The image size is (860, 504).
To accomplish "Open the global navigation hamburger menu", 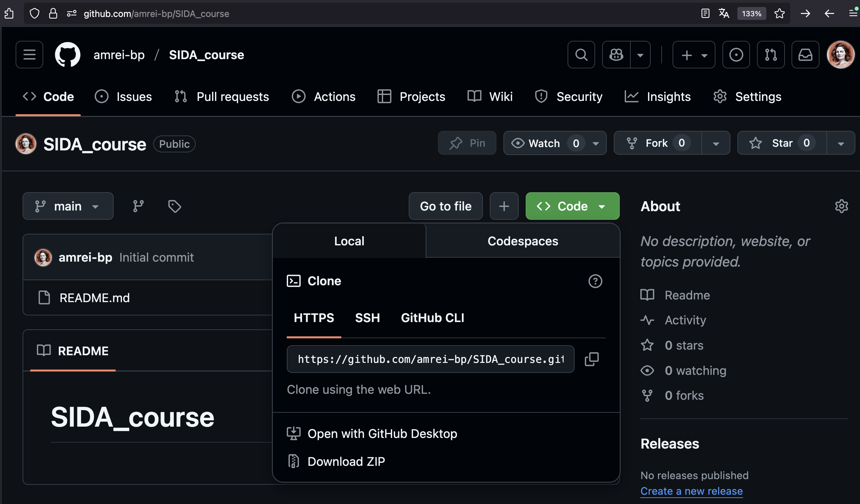I will click(x=29, y=54).
